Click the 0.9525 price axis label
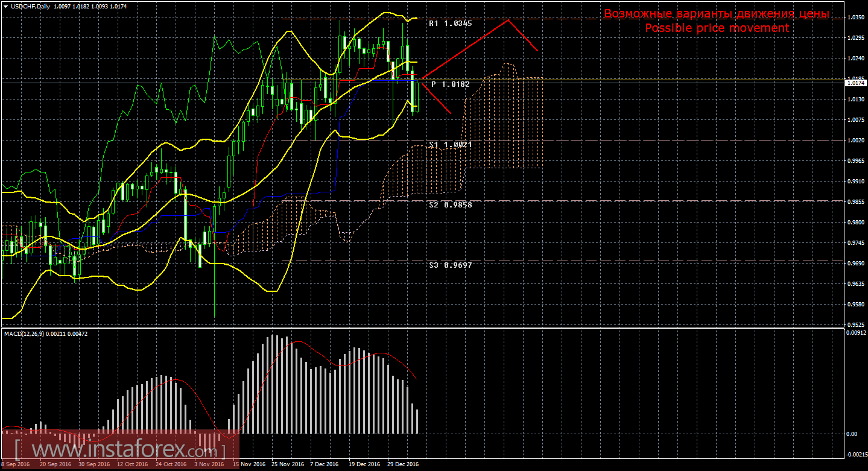868x471 pixels. pos(856,324)
